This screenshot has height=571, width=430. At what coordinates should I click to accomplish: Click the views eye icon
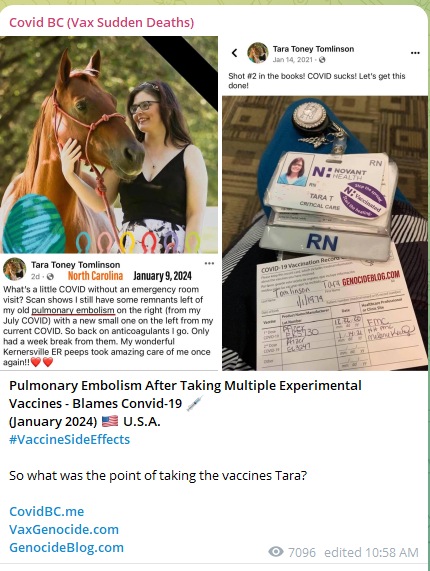click(x=276, y=552)
